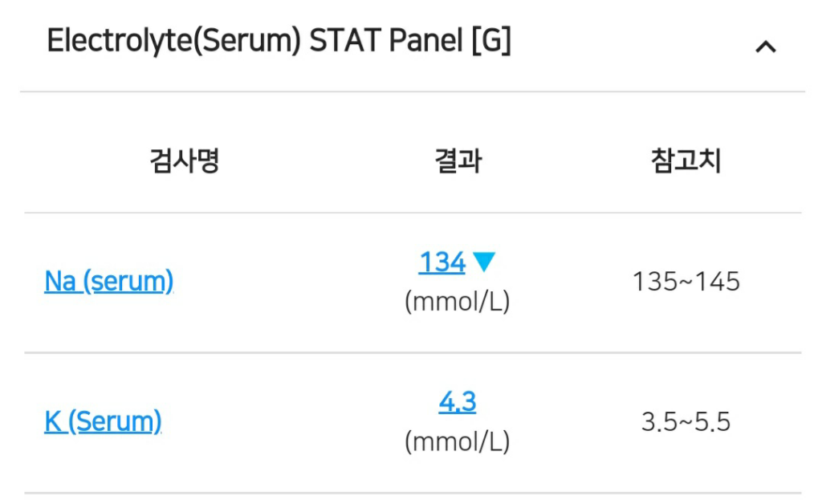Open the Na (serum) test link
The image size is (822, 504).
pos(108,282)
